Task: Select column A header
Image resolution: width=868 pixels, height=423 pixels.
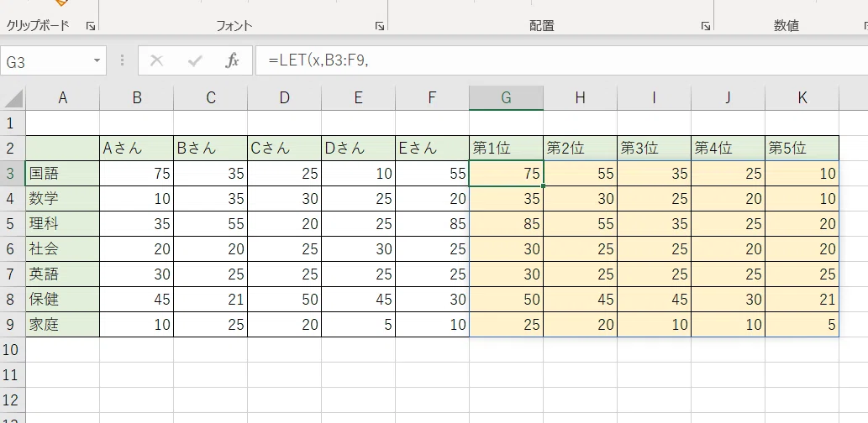Action: (x=62, y=98)
